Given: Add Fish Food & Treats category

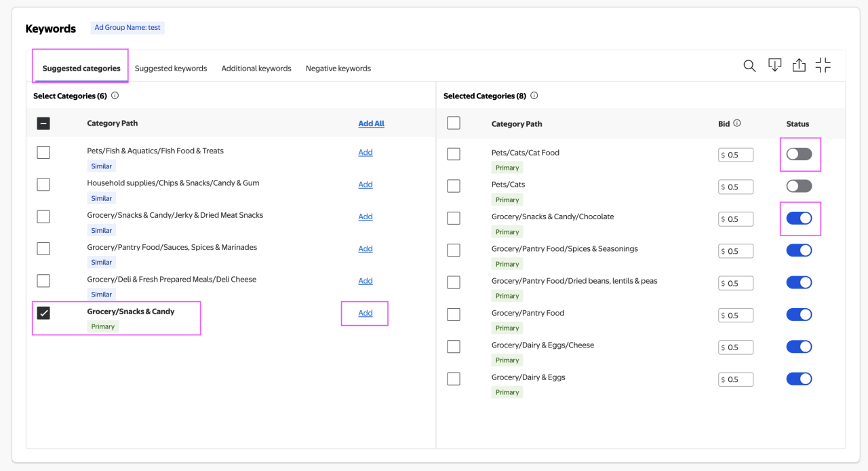Looking at the screenshot, I should [x=366, y=152].
